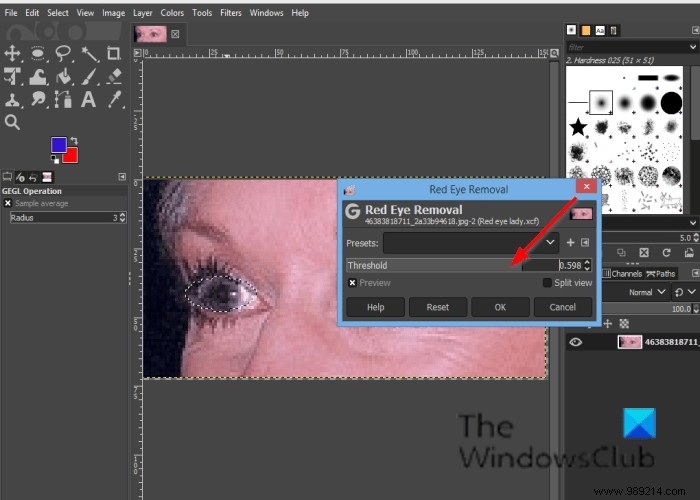Adjust brush spacing 5.0 stepper
700x500 pixels.
click(696, 238)
